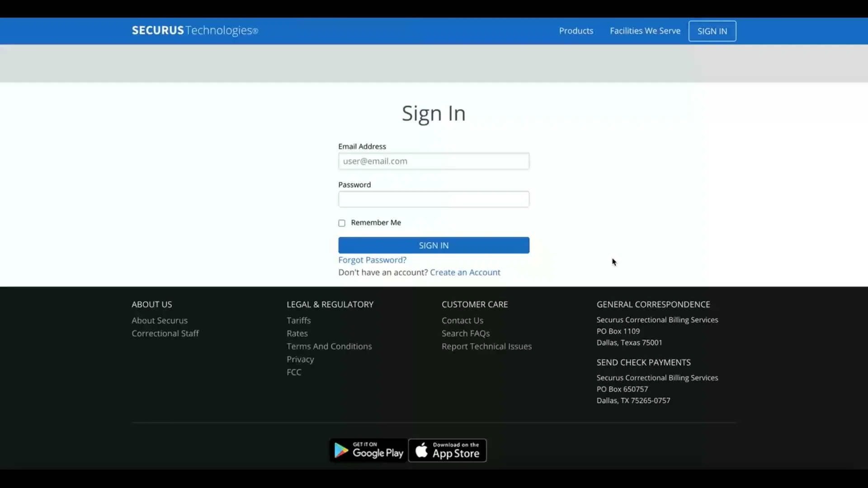
Task: Go to Correctional Staff footer link
Action: click(165, 333)
